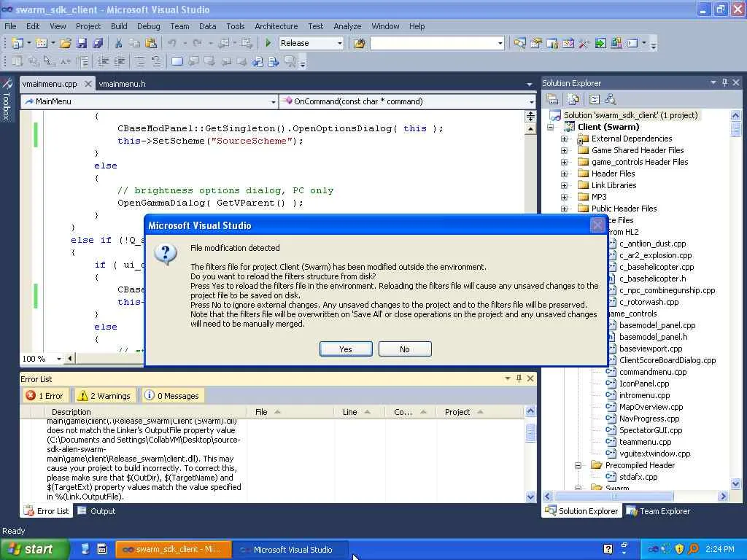Click the Decrease Line Indent icon
Screen dimensions: 747x560
[x=103, y=61]
